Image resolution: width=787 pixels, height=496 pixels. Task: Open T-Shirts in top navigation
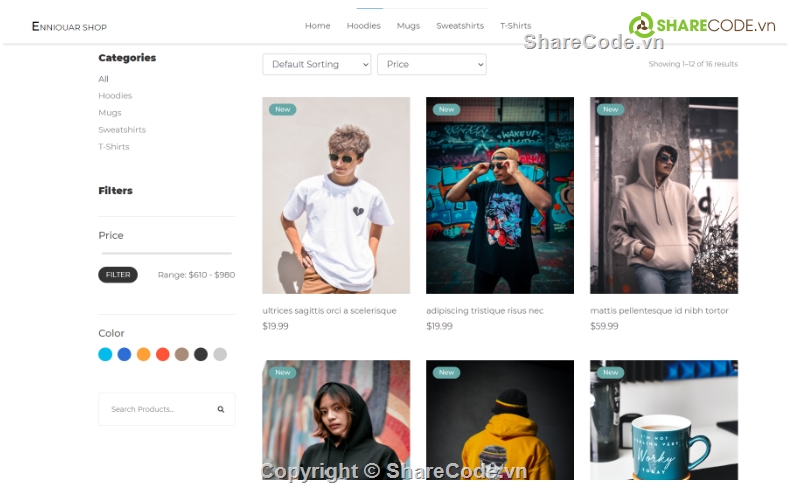pos(515,26)
